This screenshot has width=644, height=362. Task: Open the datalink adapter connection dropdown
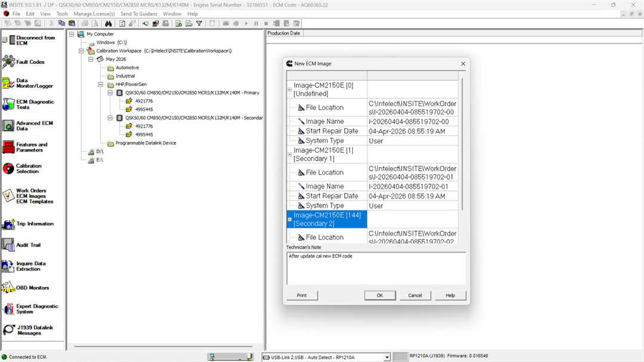[387, 357]
